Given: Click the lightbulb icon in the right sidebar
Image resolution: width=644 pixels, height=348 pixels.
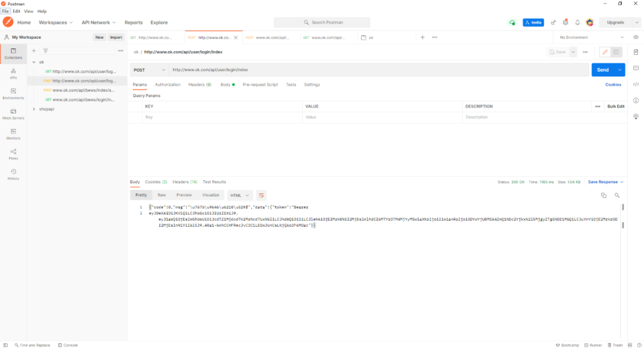Looking at the screenshot, I should [x=636, y=116].
